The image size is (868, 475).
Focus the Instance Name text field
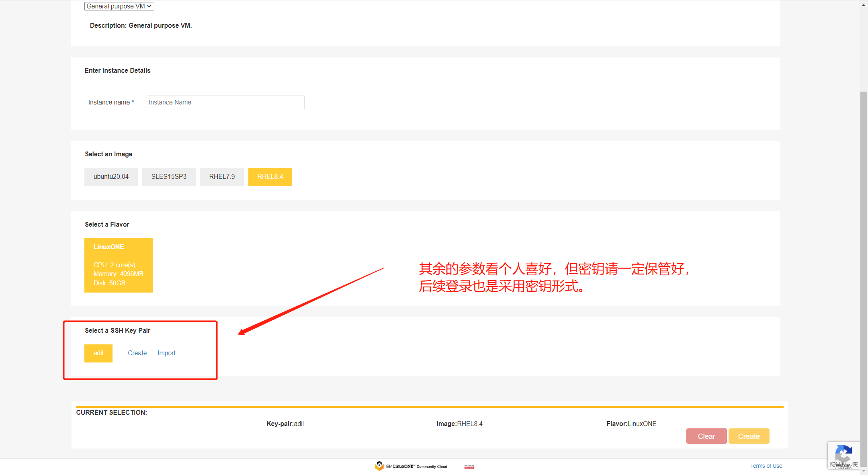pos(225,102)
